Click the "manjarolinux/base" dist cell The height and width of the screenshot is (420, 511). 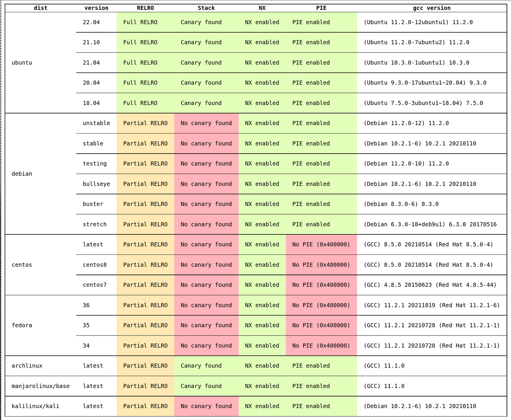41,386
